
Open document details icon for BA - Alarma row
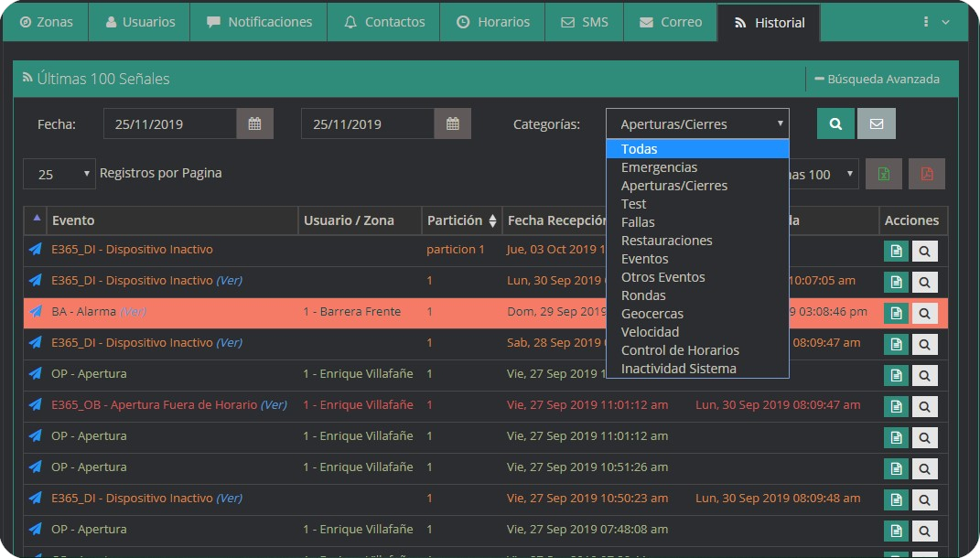click(x=896, y=313)
